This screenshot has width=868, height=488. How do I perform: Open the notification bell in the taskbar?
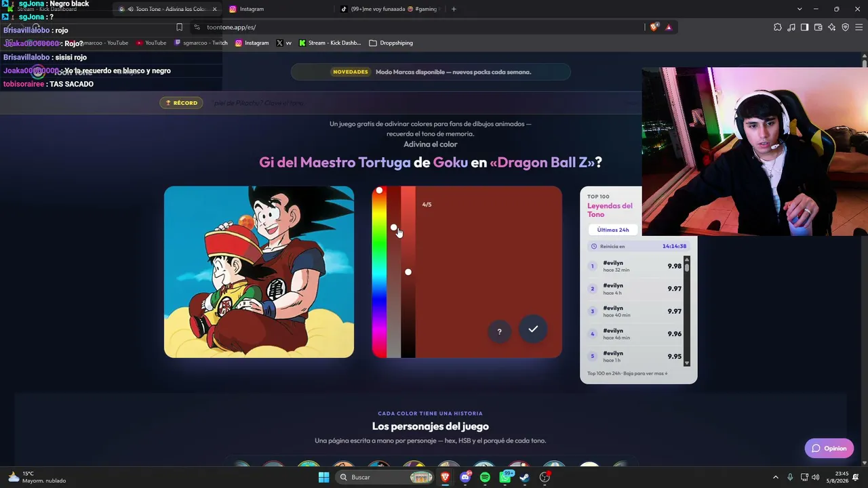coord(856,477)
